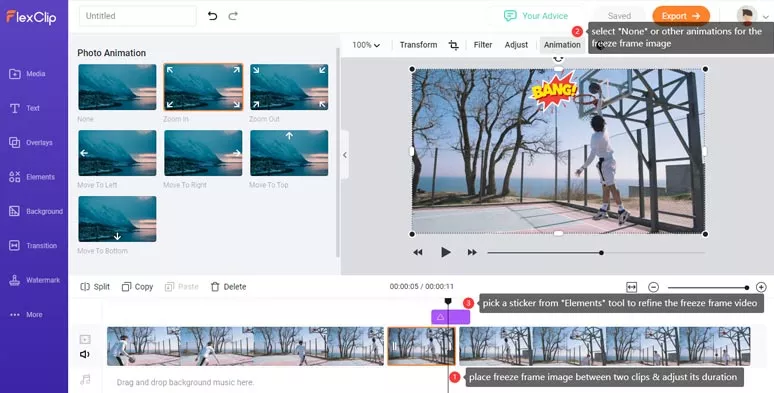Open the Transform tool
The height and width of the screenshot is (393, 774).
pyautogui.click(x=418, y=45)
